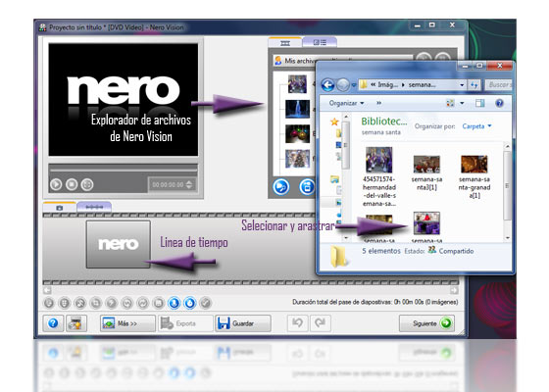The width and height of the screenshot is (549, 392).
Task: Click the preview timecode stepper arrows
Action: click(x=189, y=184)
